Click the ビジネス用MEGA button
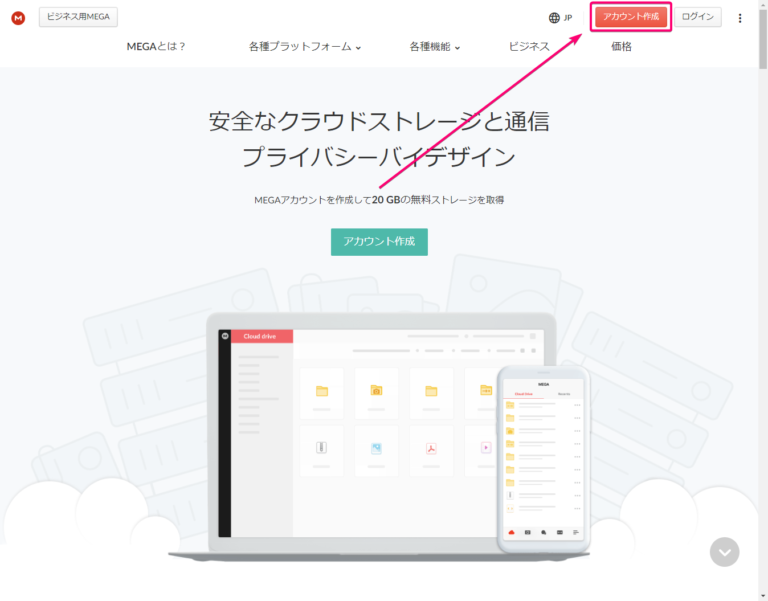Screen dimensions: 768x601 pos(78,17)
